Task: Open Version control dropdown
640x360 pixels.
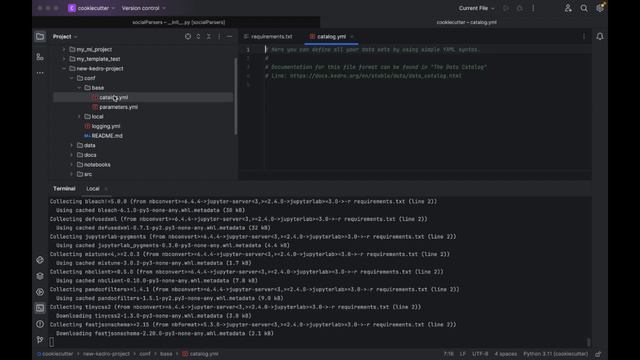Action: coord(144,8)
